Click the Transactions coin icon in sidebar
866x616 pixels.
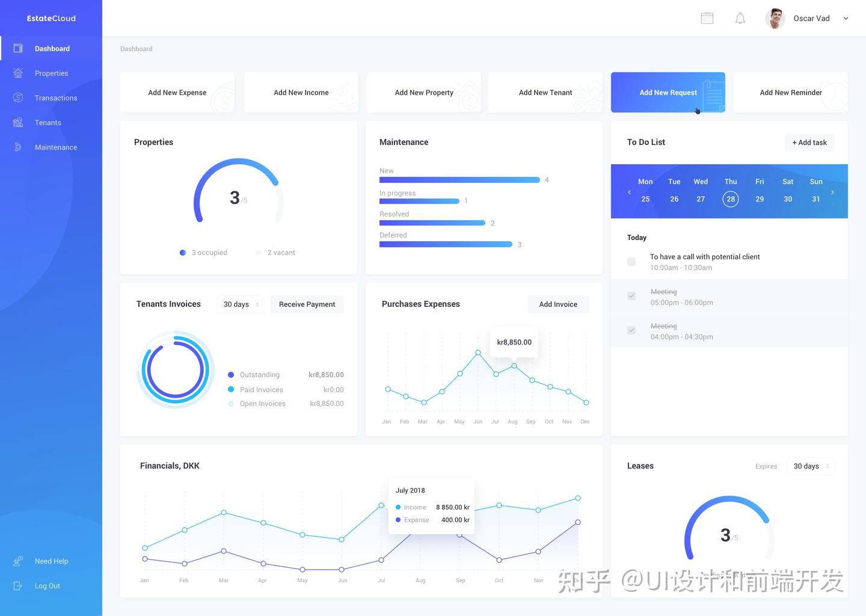[x=18, y=97]
